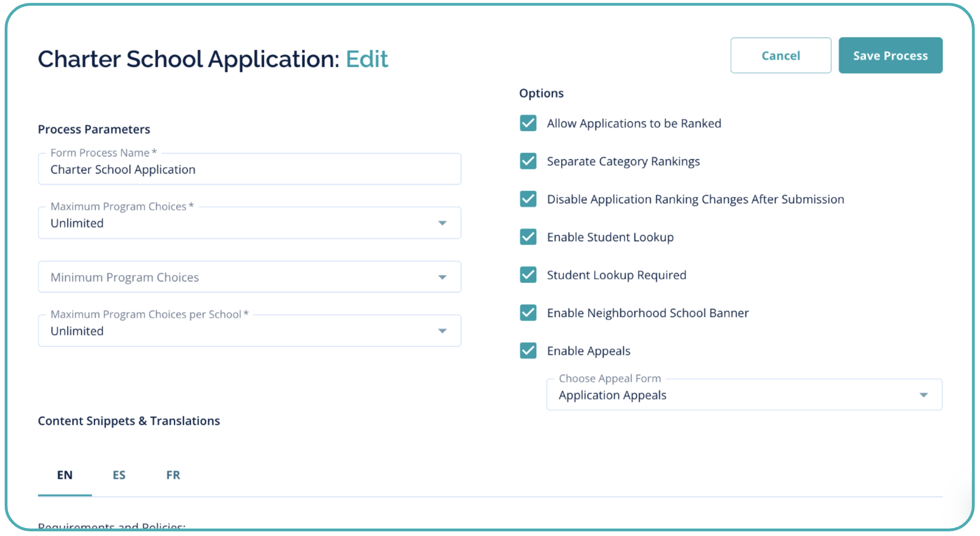Uncheck Allow Applications to be Ranked

click(528, 123)
